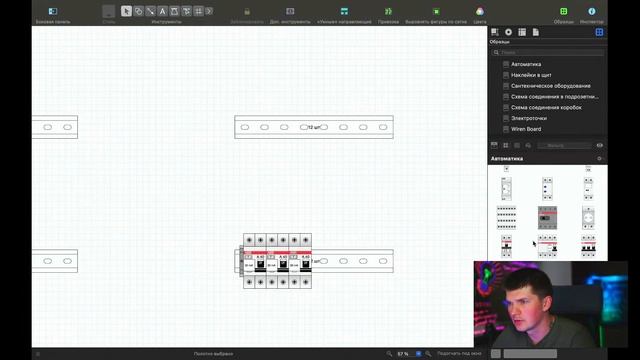Open the additional tools toolbar icon
This screenshot has width=640, height=360.
(x=290, y=11)
